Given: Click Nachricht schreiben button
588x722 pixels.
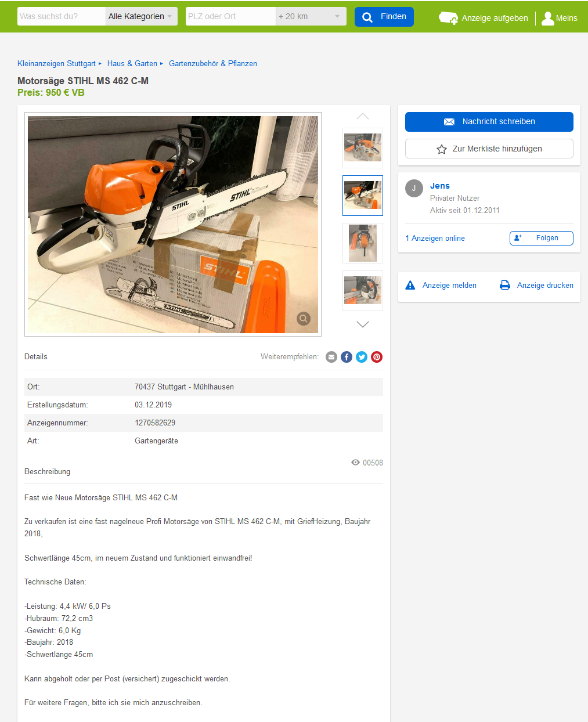Looking at the screenshot, I should tap(489, 122).
